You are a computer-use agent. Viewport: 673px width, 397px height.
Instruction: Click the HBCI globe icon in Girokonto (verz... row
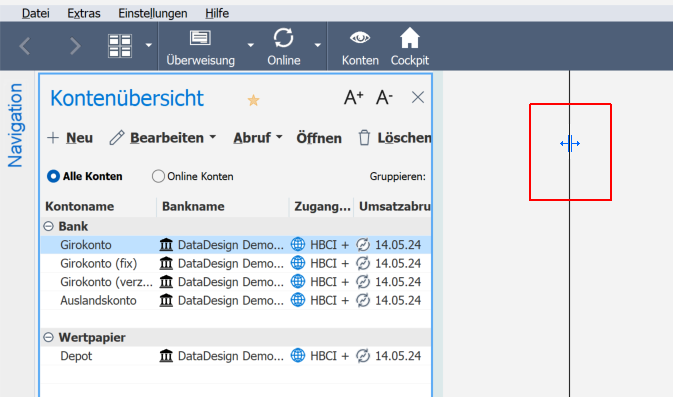coord(298,281)
